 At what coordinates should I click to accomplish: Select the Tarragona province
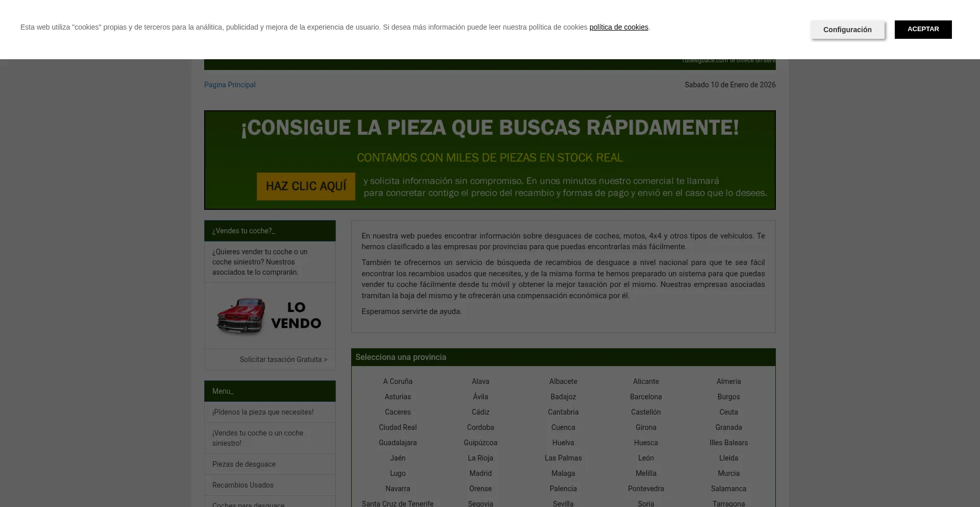[x=728, y=503]
